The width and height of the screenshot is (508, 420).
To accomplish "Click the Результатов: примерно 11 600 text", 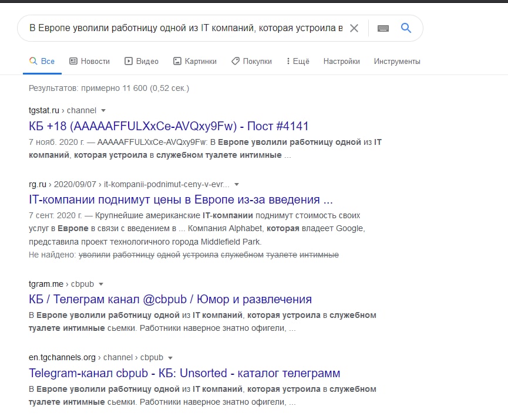I will click(x=109, y=88).
